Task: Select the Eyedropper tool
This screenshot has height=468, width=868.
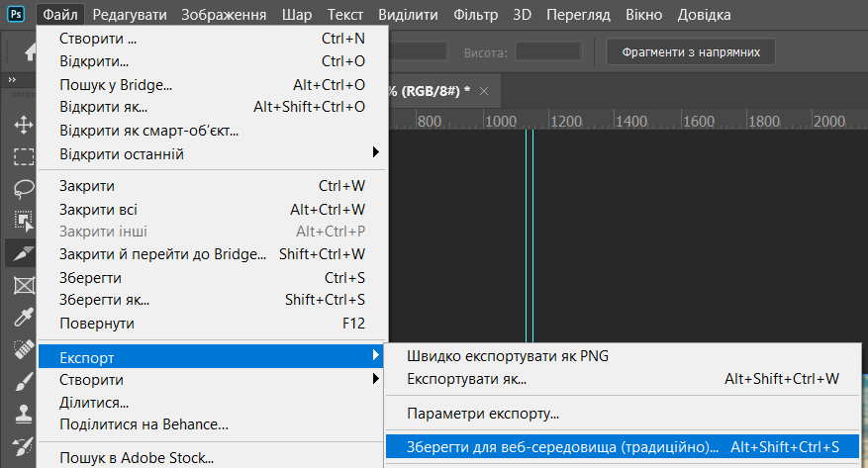Action: 23,318
